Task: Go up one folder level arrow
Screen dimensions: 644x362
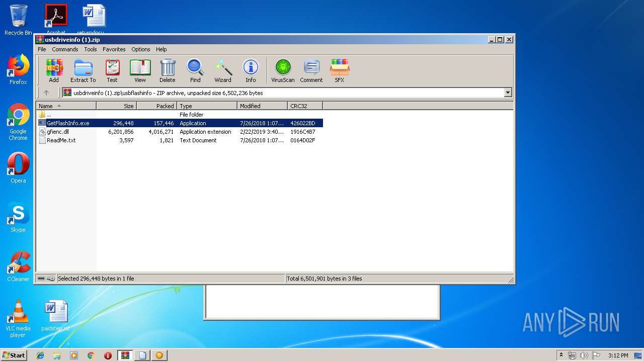Action: (x=46, y=93)
